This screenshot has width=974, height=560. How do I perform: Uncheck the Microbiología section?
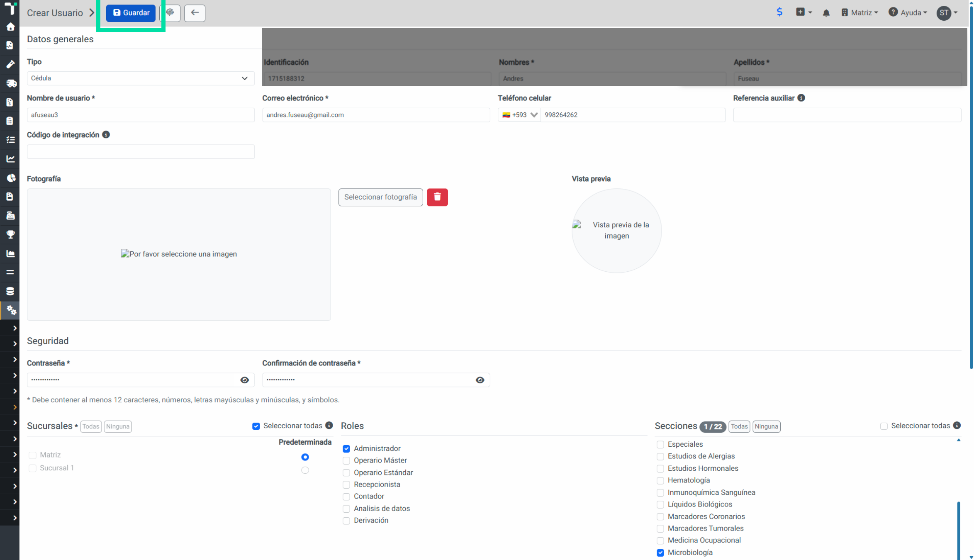click(660, 553)
